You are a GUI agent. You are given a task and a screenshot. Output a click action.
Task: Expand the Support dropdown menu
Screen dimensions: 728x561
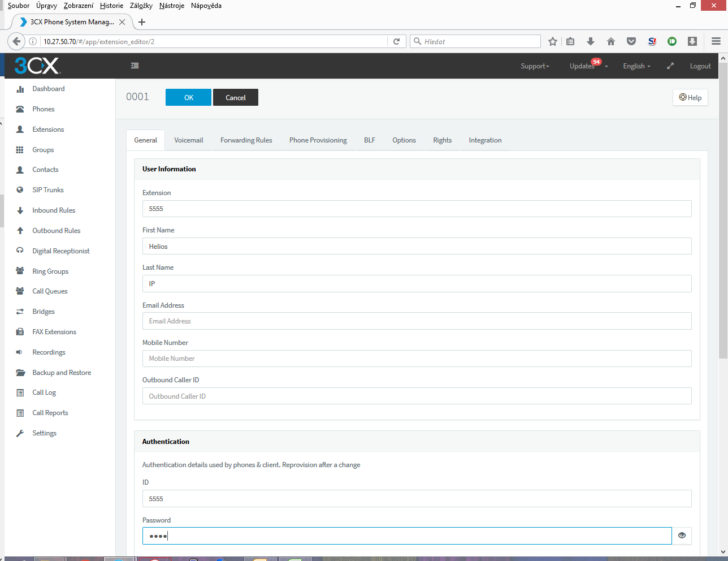(535, 66)
